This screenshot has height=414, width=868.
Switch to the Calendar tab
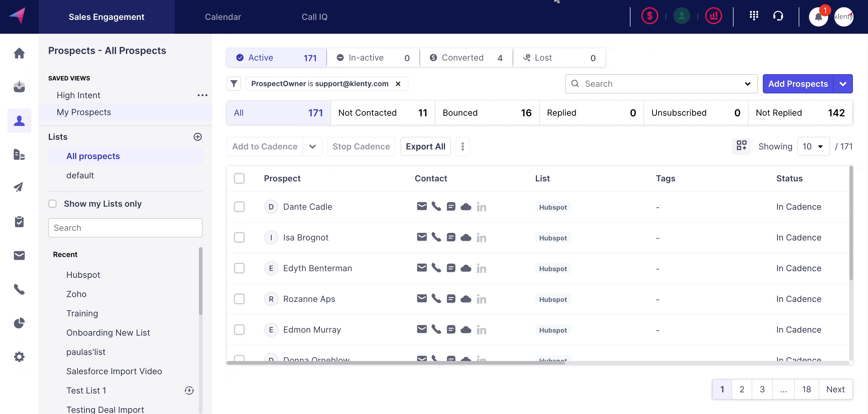point(223,17)
